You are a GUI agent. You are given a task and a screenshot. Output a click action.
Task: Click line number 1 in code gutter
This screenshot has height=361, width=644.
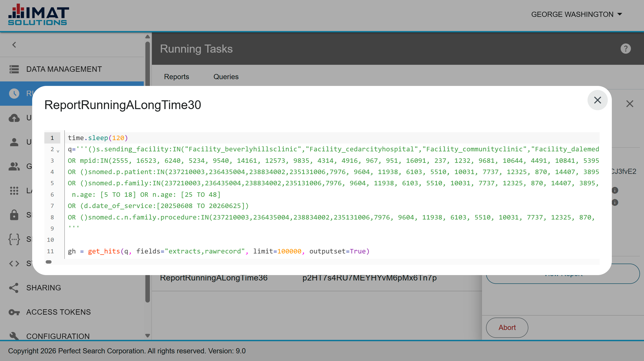(x=52, y=138)
